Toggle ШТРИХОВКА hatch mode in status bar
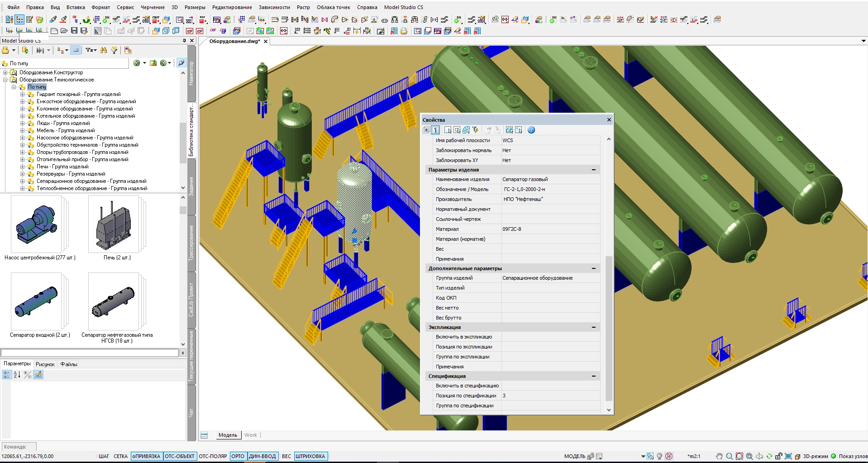Viewport: 868px width, 463px height. (x=310, y=456)
